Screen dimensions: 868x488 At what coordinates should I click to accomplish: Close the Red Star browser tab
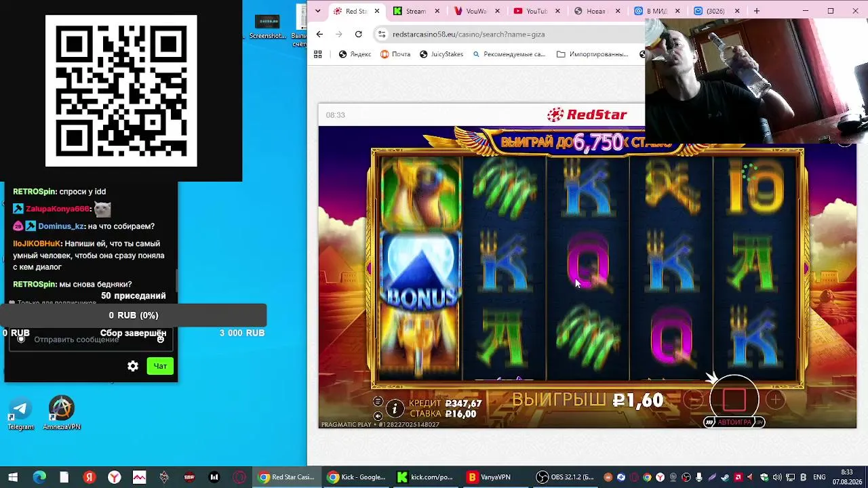point(377,11)
